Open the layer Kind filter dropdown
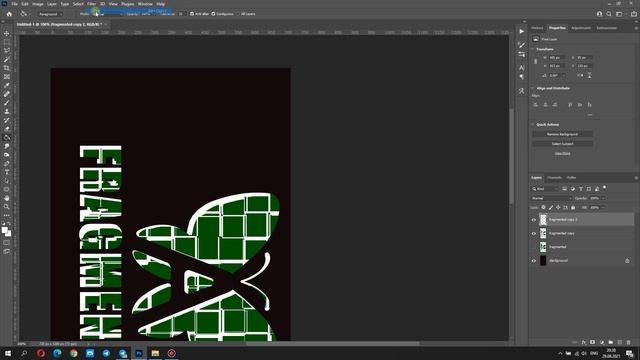640x360 pixels. coord(545,189)
